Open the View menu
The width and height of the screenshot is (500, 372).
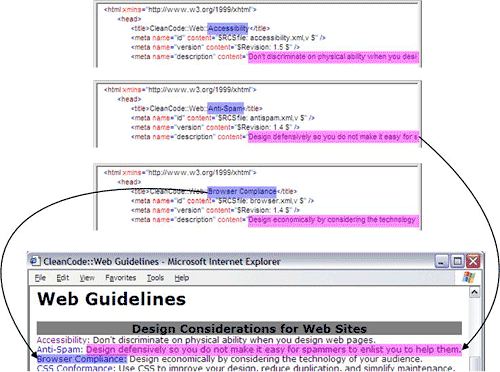click(x=87, y=278)
